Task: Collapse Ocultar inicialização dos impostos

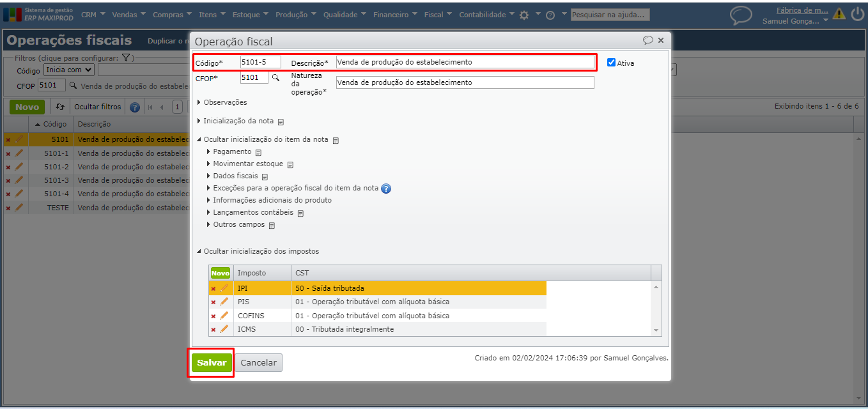Action: tap(258, 251)
